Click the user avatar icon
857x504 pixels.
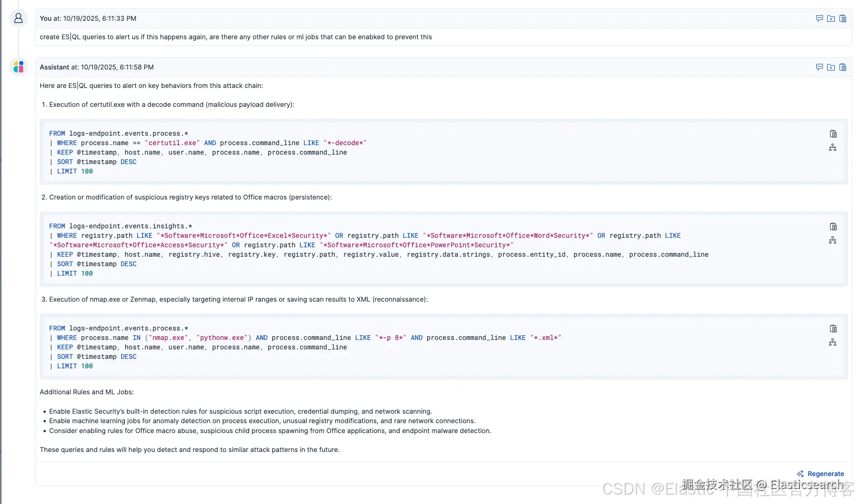pos(18,18)
